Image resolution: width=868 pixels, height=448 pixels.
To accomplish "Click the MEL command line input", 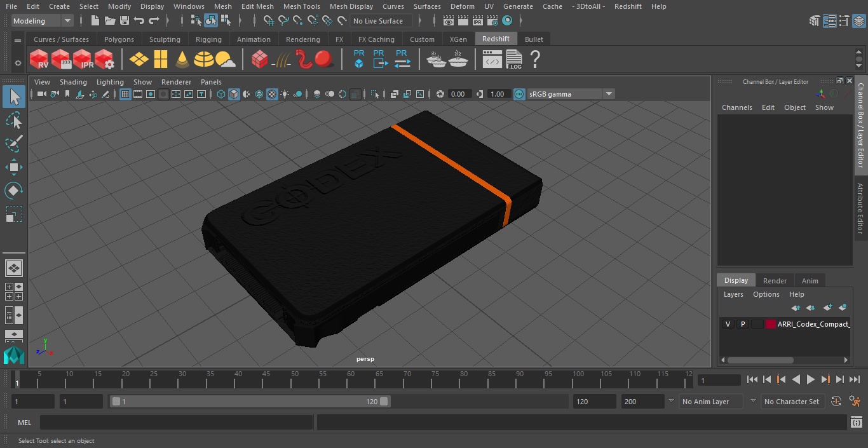I will (176, 423).
